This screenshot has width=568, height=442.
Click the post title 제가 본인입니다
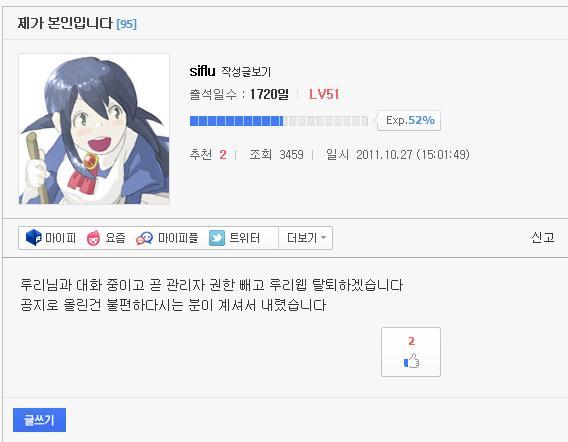click(x=65, y=24)
